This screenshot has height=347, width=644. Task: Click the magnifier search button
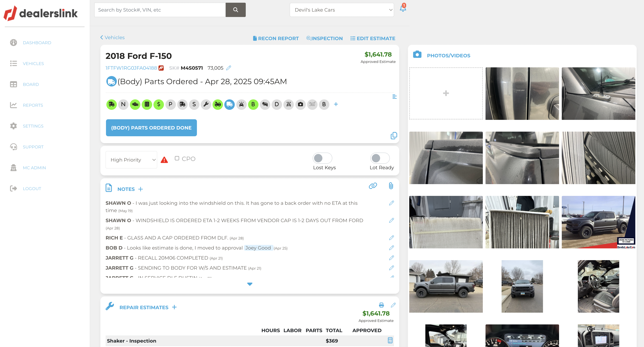click(236, 10)
